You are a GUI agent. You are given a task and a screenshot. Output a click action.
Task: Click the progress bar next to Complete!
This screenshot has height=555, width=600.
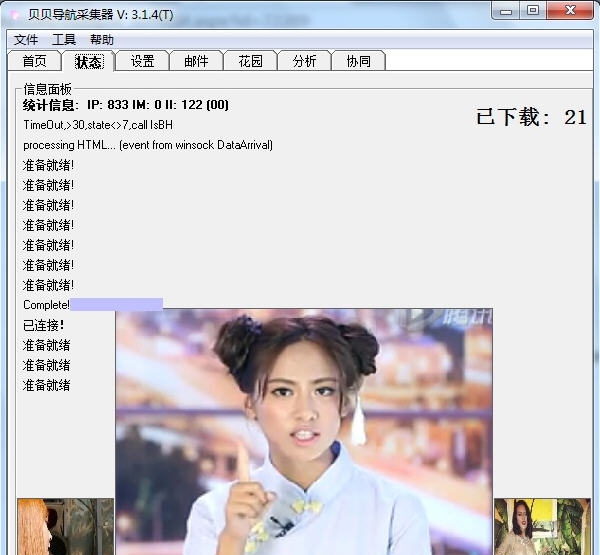(x=116, y=304)
